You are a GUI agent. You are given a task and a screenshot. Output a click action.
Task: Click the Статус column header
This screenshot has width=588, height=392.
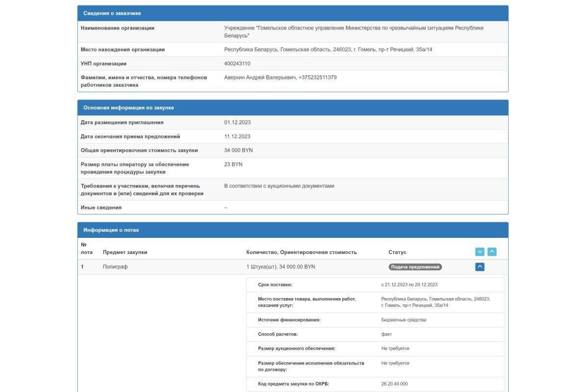(397, 252)
